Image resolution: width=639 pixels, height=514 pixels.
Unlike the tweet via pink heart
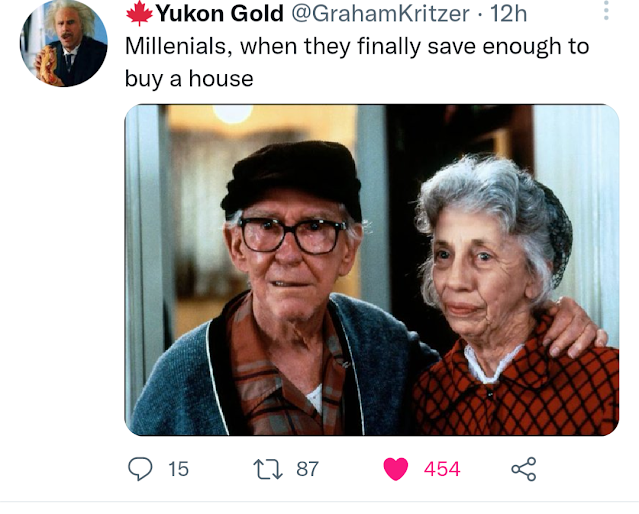pyautogui.click(x=396, y=469)
